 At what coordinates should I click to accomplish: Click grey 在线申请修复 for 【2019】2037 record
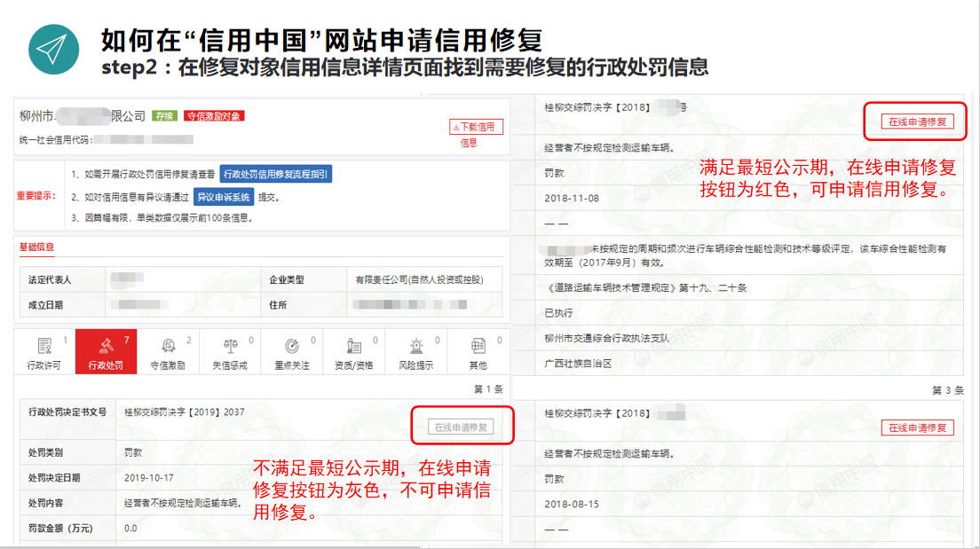461,427
